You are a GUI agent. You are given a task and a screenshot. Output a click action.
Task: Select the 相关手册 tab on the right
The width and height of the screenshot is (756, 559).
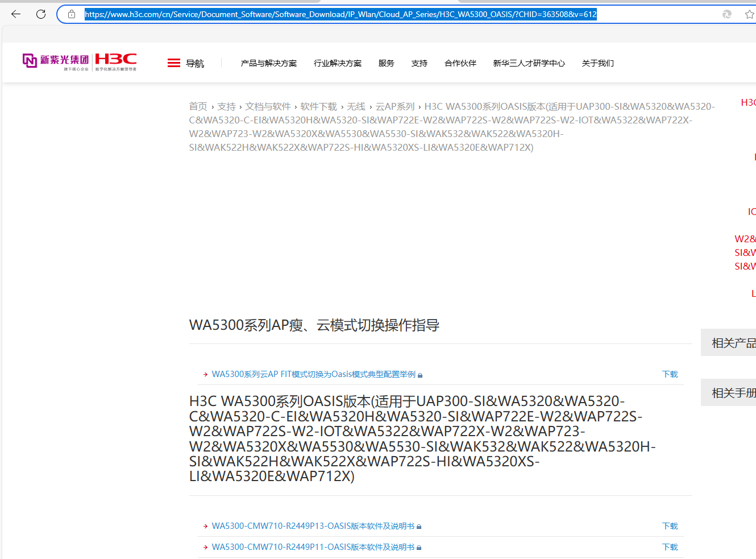point(729,392)
